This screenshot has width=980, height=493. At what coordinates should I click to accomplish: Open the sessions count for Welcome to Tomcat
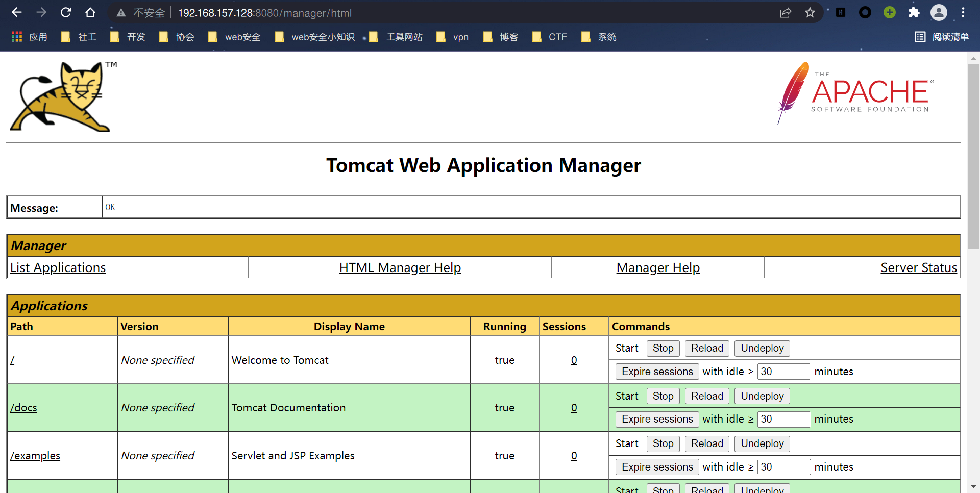(x=574, y=360)
